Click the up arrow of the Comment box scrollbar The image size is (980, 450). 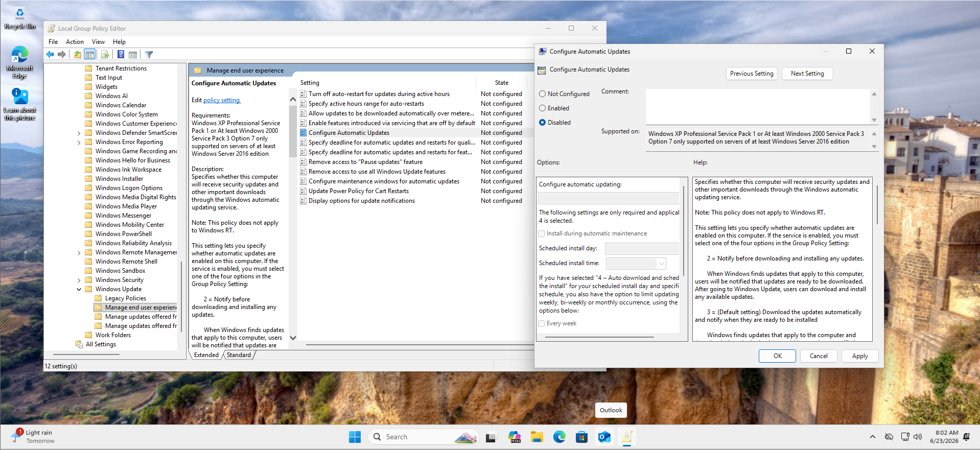[x=874, y=94]
